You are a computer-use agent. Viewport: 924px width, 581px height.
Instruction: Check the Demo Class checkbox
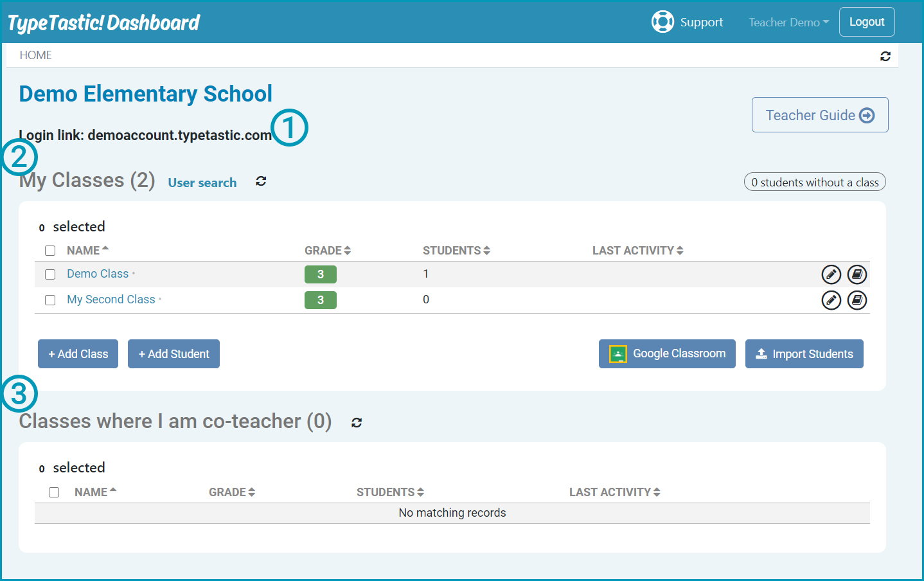tap(50, 274)
